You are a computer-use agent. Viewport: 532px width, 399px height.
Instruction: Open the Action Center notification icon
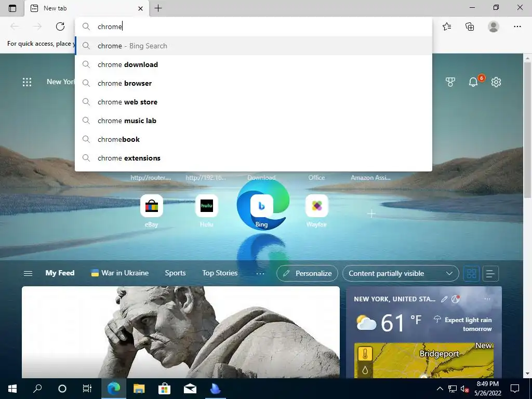(x=515, y=389)
